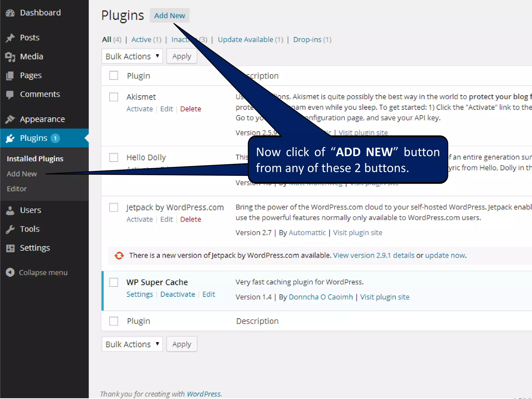532x399 pixels.
Task: Click the Posts pushpin icon
Action: click(x=10, y=38)
